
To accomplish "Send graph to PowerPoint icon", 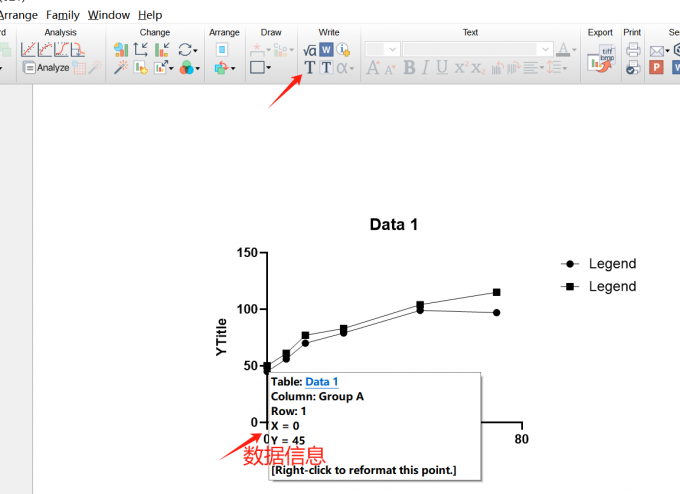I will pyautogui.click(x=657, y=68).
